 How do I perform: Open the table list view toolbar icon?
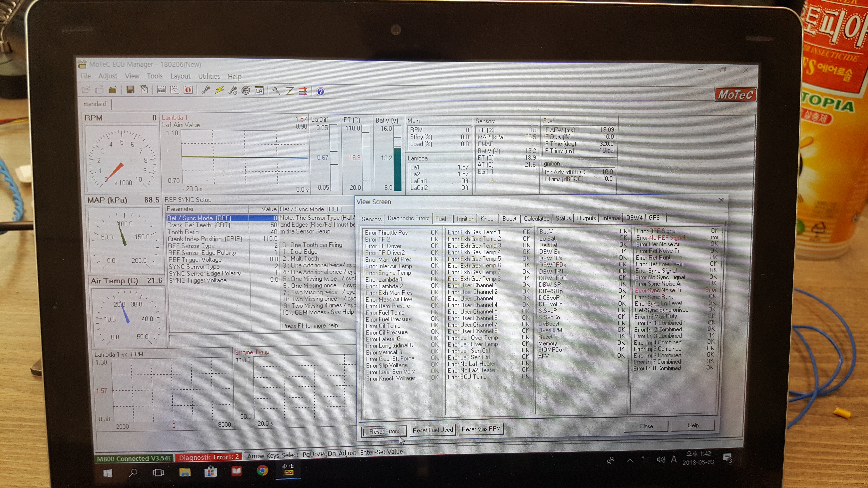point(161,90)
